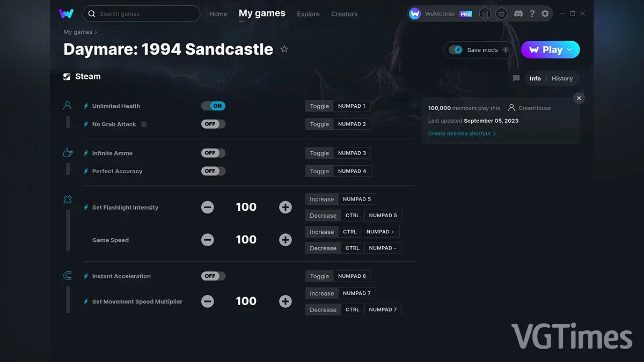Open the hand interaction mods category icon
The image size is (644, 362).
point(67,152)
